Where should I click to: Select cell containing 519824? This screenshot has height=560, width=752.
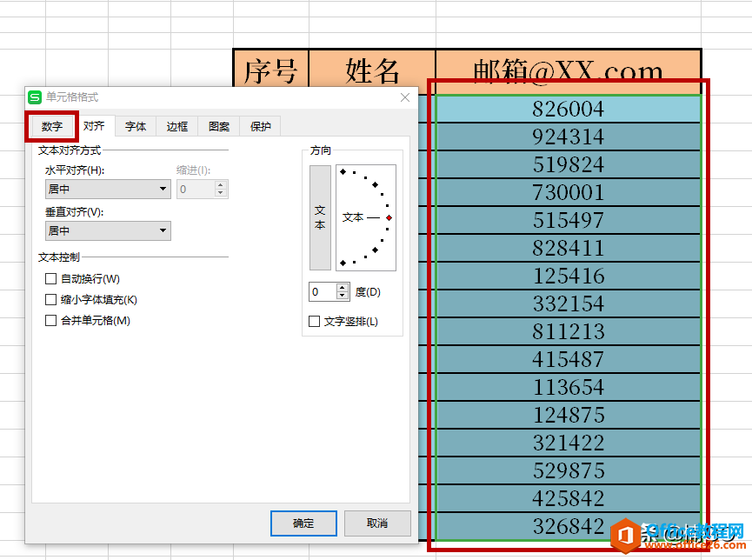tap(569, 164)
